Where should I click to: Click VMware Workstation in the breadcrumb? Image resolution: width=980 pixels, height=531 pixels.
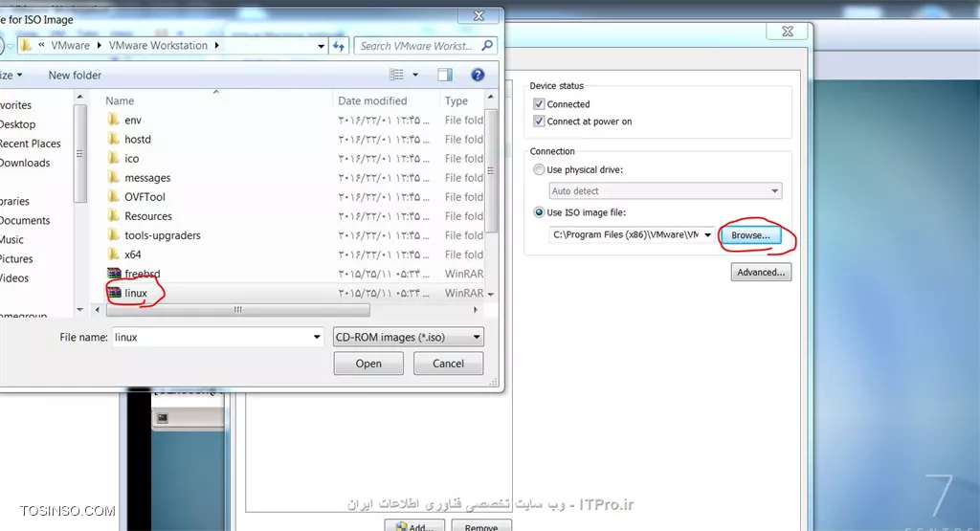click(158, 45)
